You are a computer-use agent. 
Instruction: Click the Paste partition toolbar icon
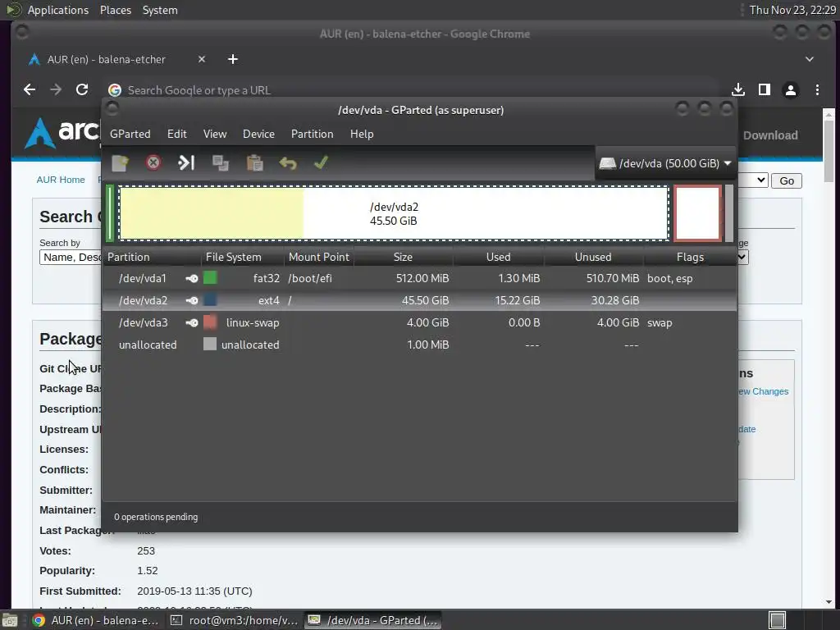tap(254, 163)
